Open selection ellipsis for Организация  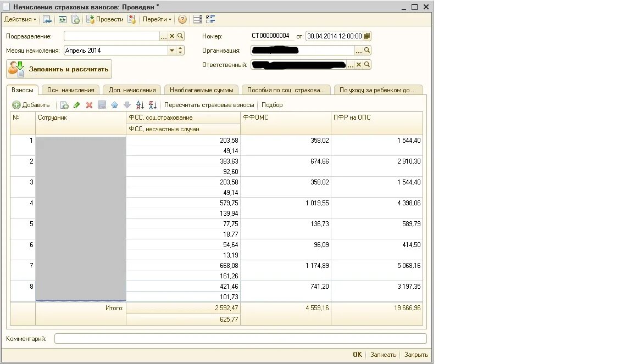pos(358,51)
